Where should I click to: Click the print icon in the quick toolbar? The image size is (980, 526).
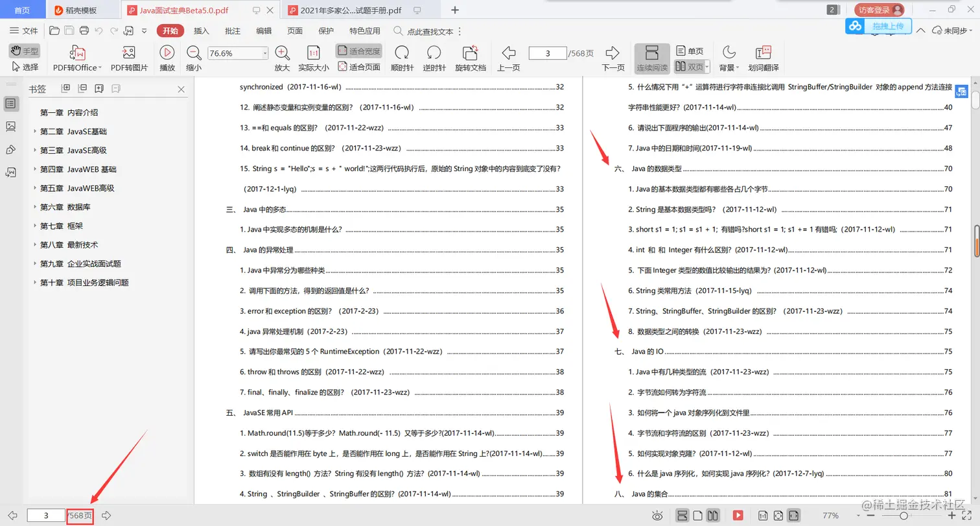coord(84,30)
